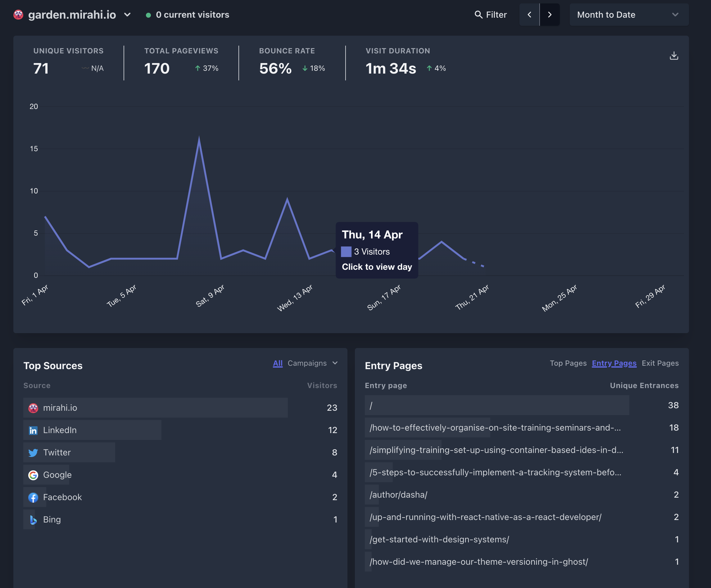Open the theme-versioning-in-ghost entry page
Image resolution: width=711 pixels, height=588 pixels.
click(479, 562)
